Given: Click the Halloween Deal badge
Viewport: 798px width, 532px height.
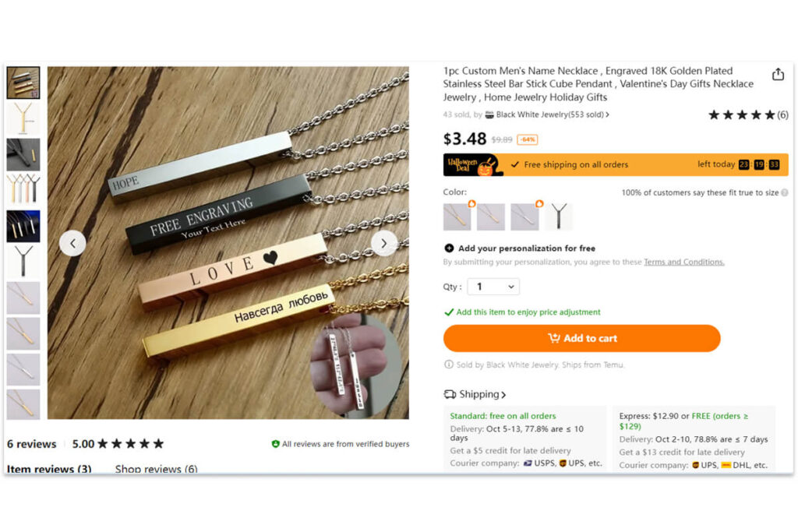Looking at the screenshot, I should [x=473, y=164].
